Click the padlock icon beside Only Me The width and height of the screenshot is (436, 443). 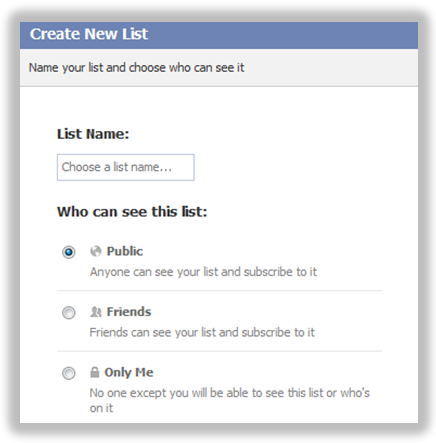tap(95, 372)
